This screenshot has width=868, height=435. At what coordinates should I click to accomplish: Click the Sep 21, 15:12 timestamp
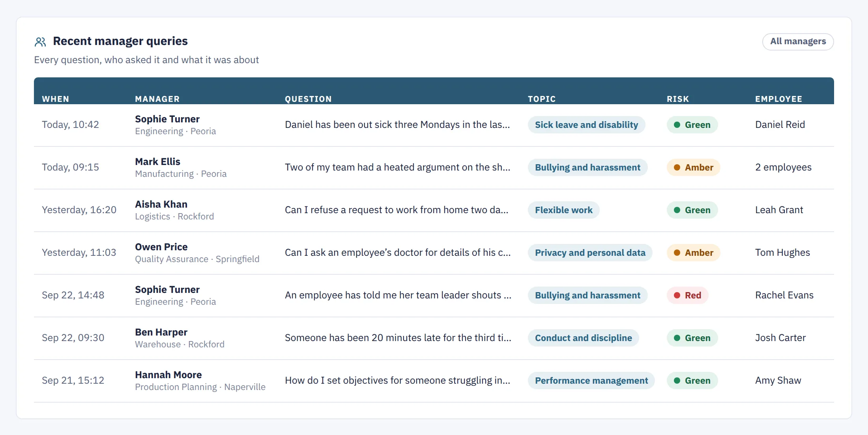(73, 381)
